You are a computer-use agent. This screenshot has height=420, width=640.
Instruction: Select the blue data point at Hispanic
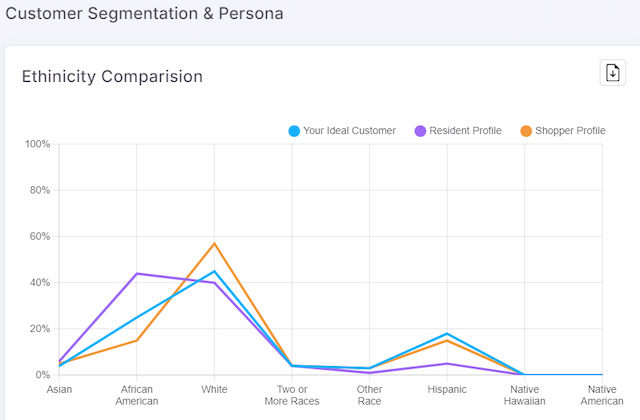[x=447, y=333]
